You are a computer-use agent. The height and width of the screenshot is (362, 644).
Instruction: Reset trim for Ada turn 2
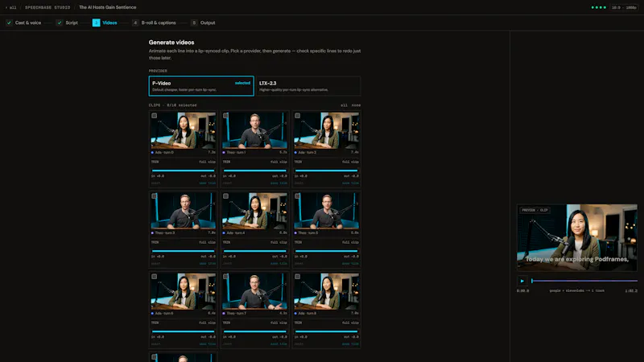[x=299, y=183]
